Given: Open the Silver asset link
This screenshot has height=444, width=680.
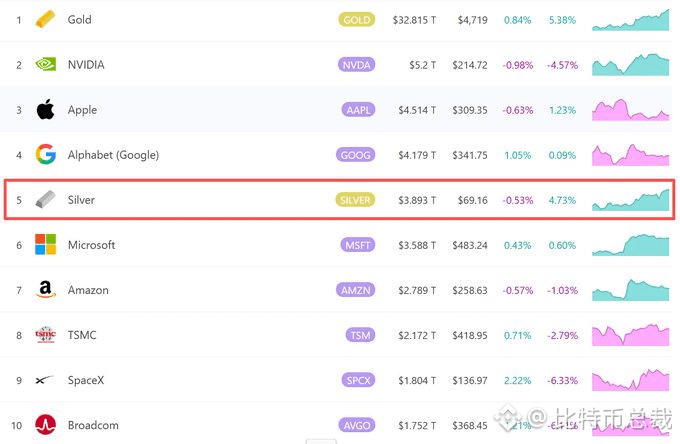Looking at the screenshot, I should (81, 200).
